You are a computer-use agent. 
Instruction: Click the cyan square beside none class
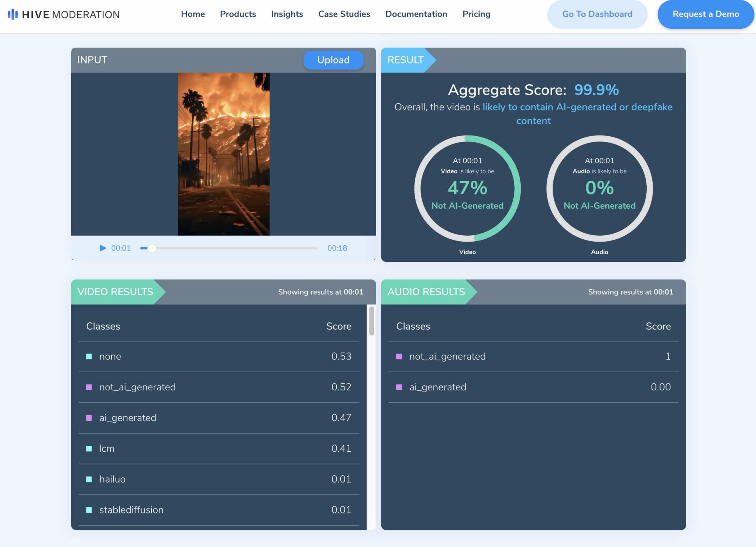coord(89,356)
